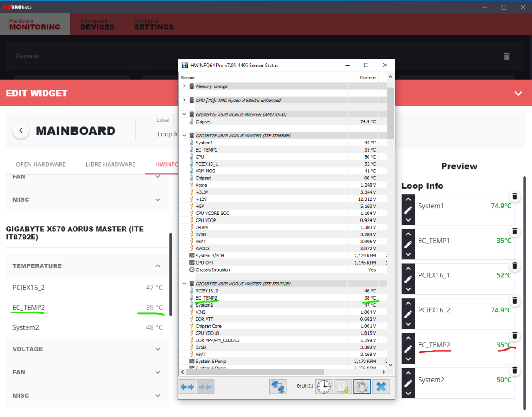The image size is (532, 417).
Task: Collapse the Edit Widget panel chevron
Action: point(518,94)
